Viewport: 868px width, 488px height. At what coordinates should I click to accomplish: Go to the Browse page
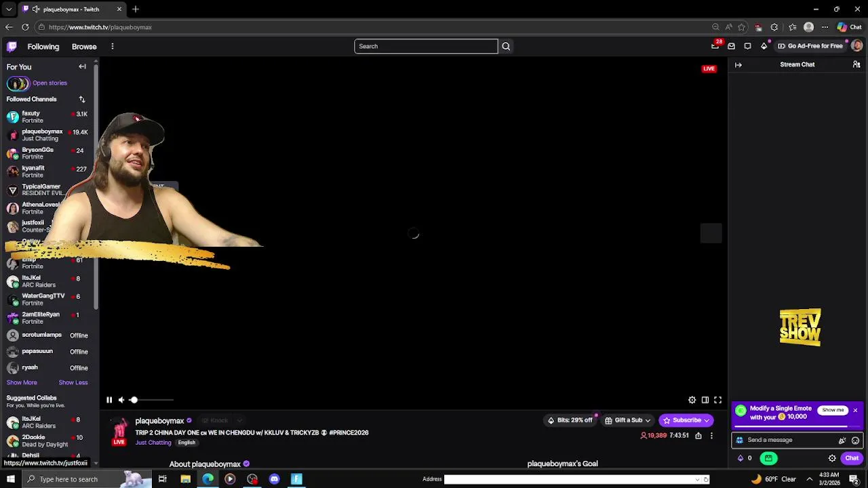84,47
